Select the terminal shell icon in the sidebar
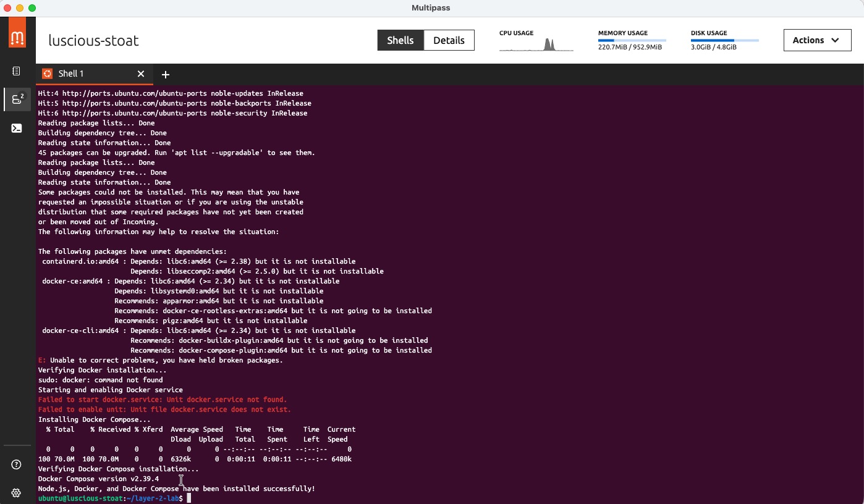Viewport: 864px width, 504px height. (x=17, y=128)
